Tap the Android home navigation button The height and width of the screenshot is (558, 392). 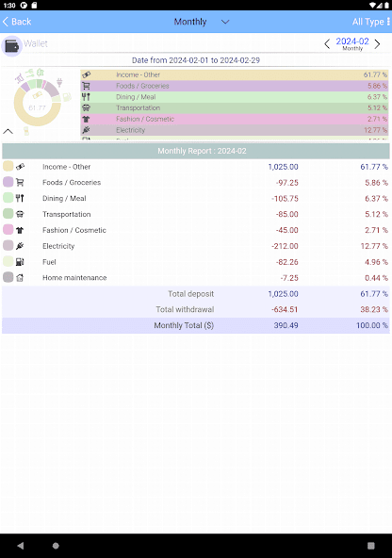[x=56, y=546]
